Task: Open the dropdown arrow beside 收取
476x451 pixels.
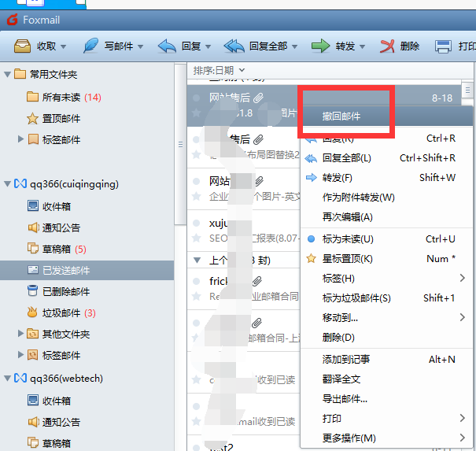Action: click(64, 46)
